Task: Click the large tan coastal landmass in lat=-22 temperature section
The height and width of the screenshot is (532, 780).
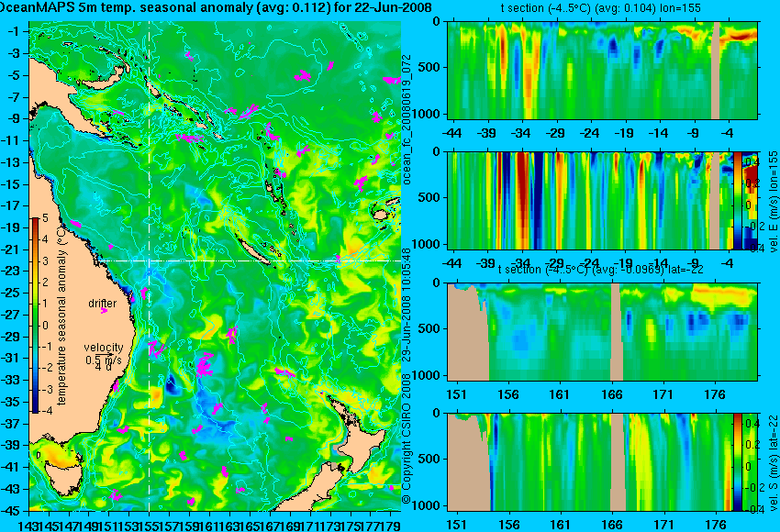Action: point(468,333)
